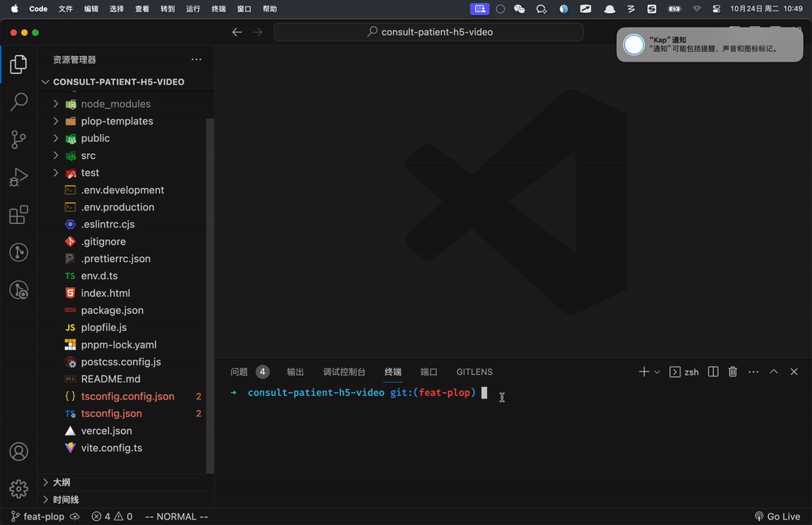Open the vite.config.ts file
Viewport: 812px width, 525px height.
[x=111, y=448]
